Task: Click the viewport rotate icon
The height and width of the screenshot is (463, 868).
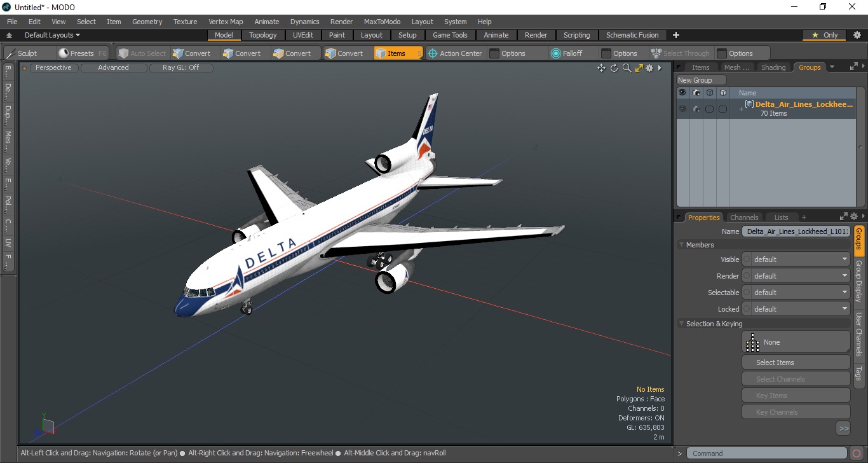Action: point(614,68)
